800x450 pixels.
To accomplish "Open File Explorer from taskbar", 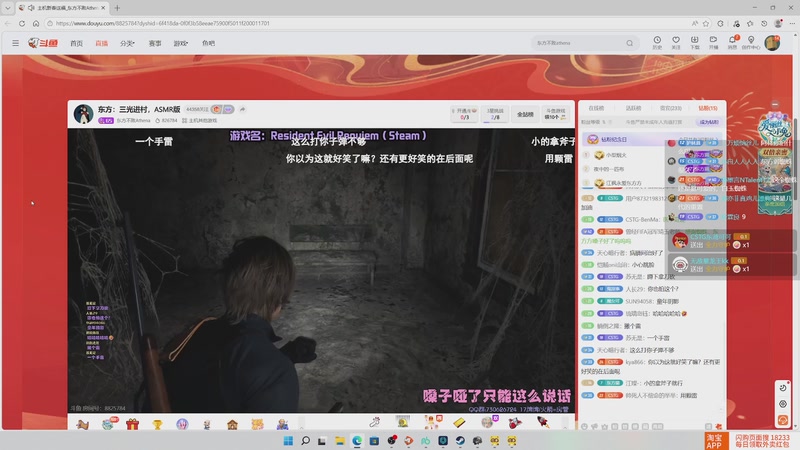I will (x=340, y=441).
